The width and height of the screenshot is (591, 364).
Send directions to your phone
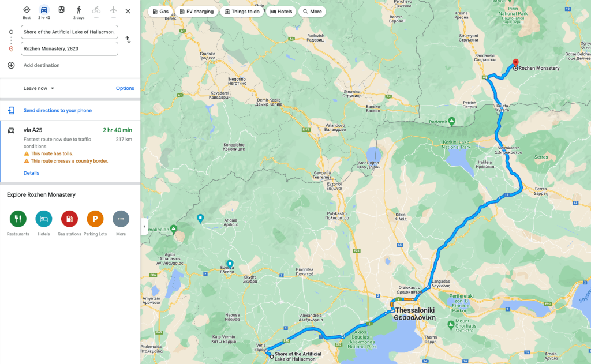[58, 110]
